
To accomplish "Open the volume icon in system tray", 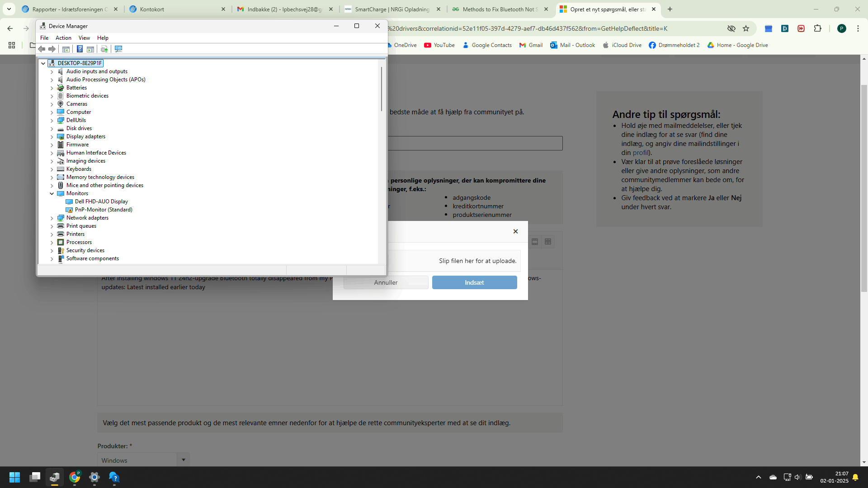I will point(797,477).
